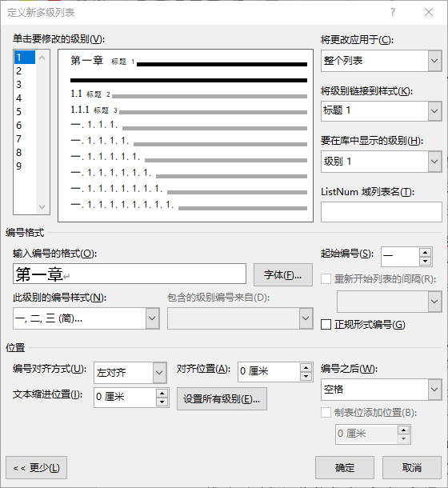This screenshot has width=448, height=488.
Task: Click the help question mark icon
Action: pos(393,12)
